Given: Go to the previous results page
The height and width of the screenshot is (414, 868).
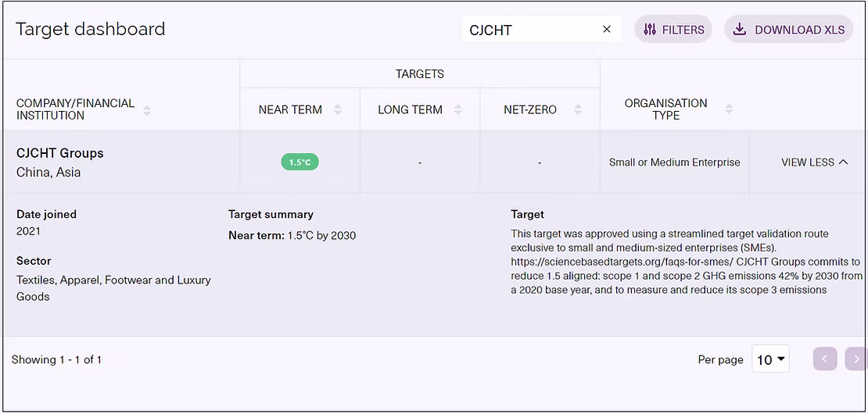Looking at the screenshot, I should (825, 359).
